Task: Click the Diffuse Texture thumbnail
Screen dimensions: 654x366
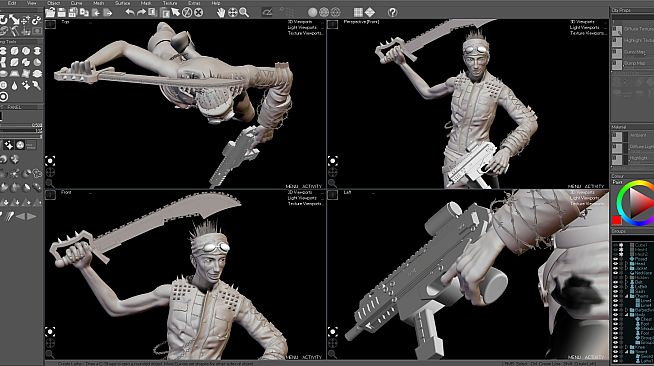Action: (x=617, y=30)
